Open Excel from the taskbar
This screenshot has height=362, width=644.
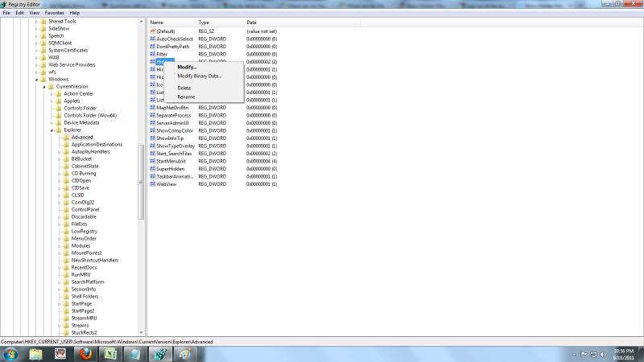(x=110, y=354)
